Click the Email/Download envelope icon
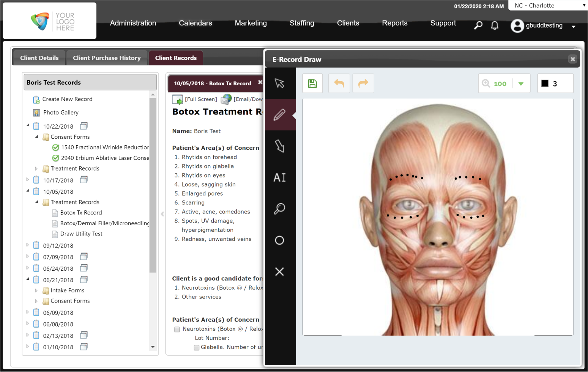 [x=226, y=99]
